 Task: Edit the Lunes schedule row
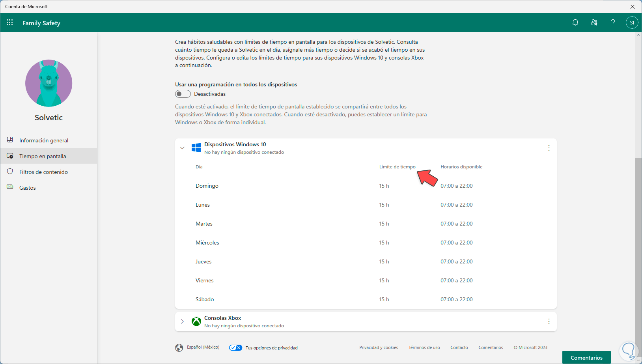366,205
